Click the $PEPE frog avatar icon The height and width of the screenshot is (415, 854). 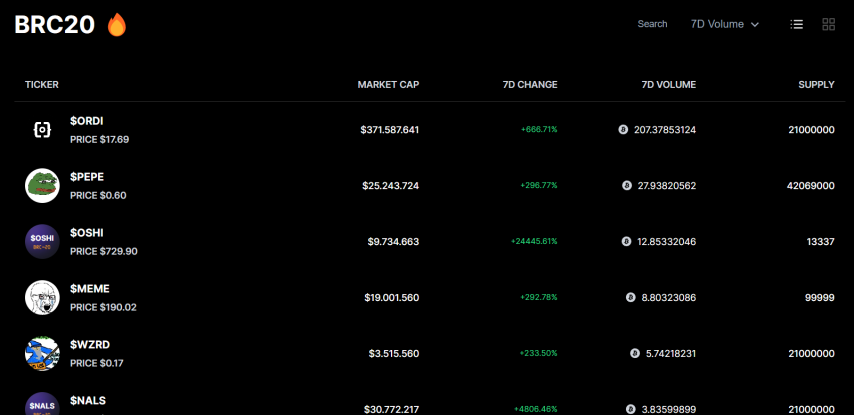[42, 185]
